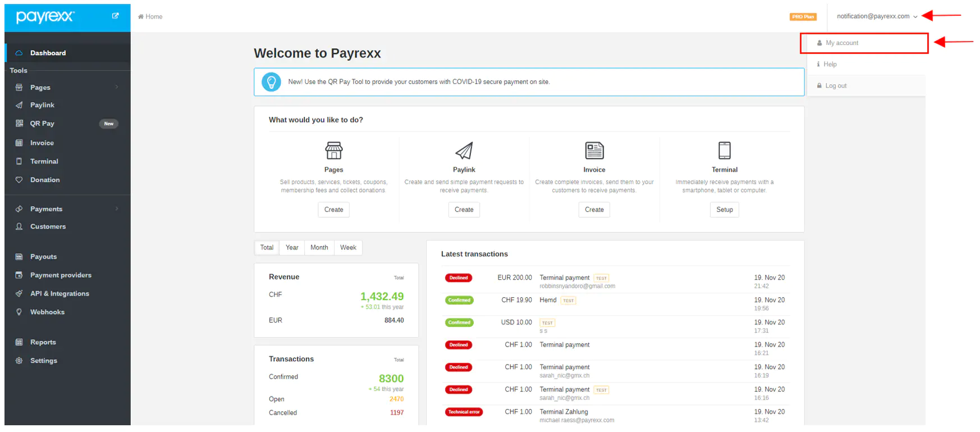This screenshot has width=980, height=432.
Task: Switch to the Year statistics tab
Action: pyautogui.click(x=292, y=248)
